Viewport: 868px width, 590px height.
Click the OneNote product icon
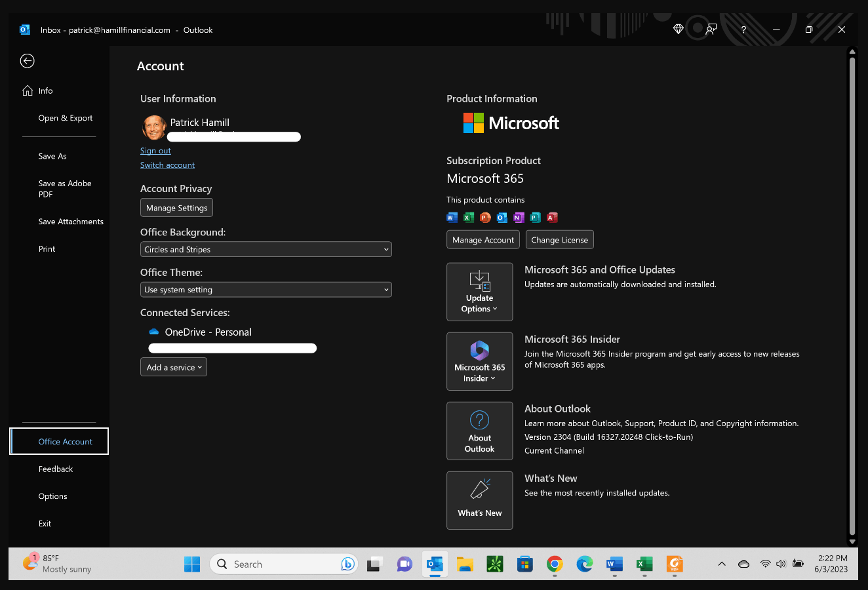519,218
